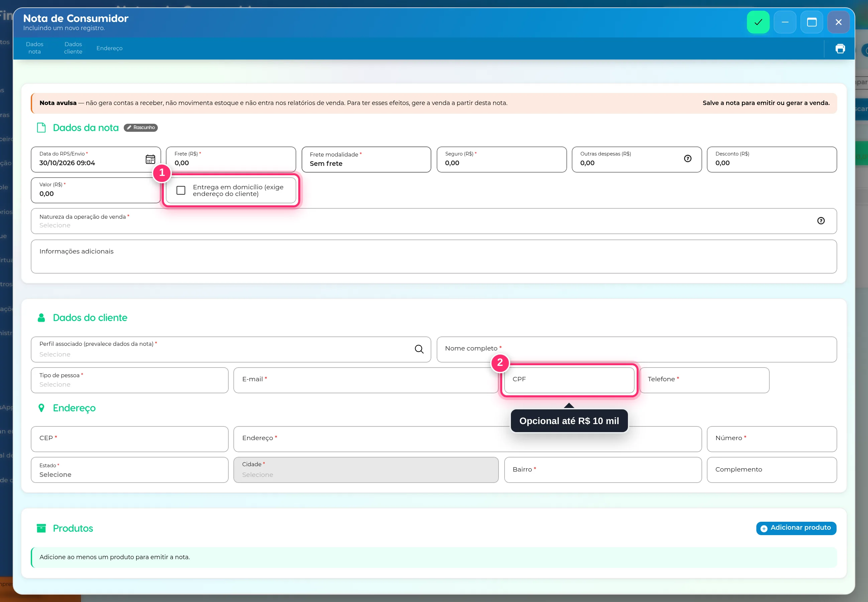Image resolution: width=868 pixels, height=602 pixels.
Task: Toggle Entrega em domicílio checkbox
Action: 181,191
